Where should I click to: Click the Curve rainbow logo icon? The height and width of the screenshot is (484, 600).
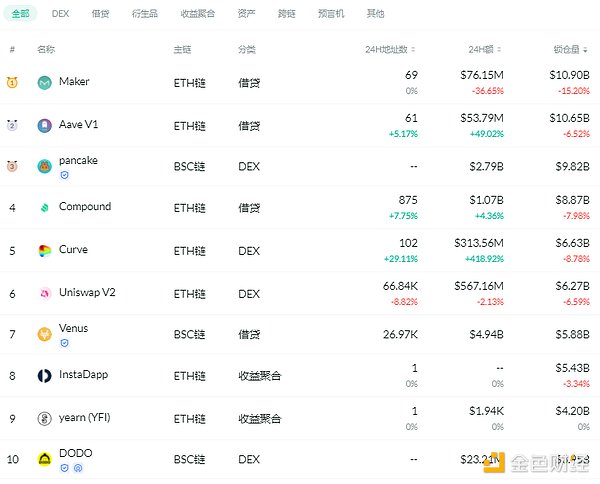[x=45, y=250]
